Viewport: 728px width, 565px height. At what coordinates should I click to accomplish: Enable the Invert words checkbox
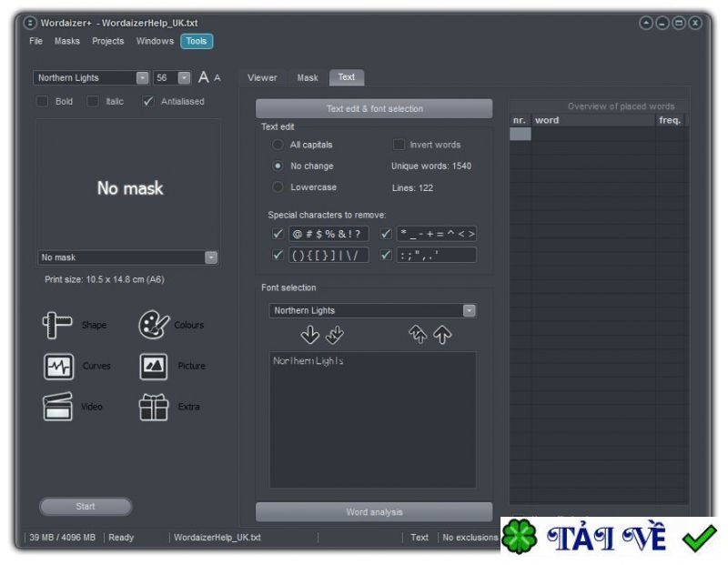pos(399,145)
